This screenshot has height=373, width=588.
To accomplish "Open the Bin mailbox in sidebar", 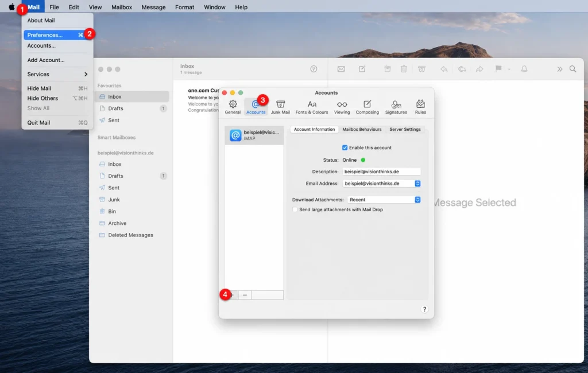I will 132,211.
